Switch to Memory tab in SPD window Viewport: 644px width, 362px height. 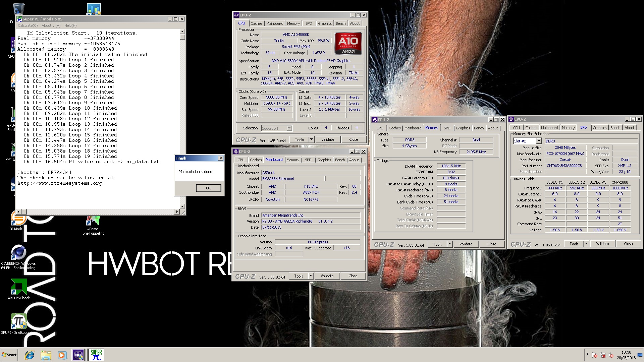point(568,128)
